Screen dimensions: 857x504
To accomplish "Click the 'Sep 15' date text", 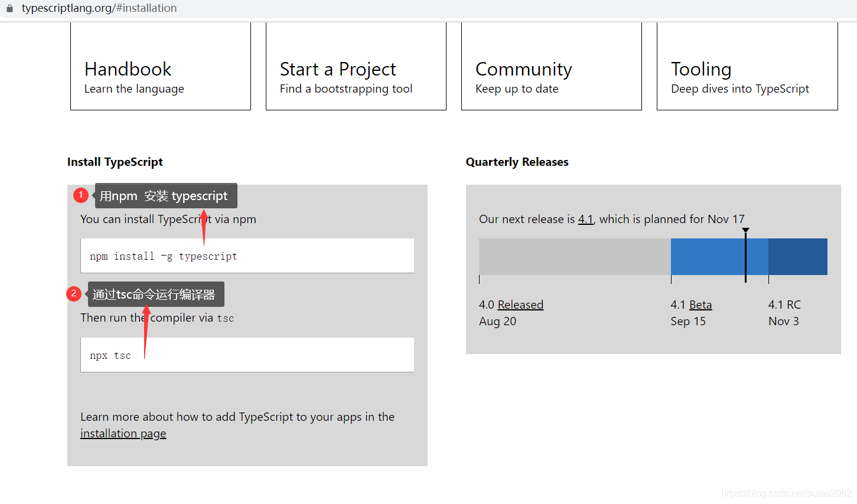I will click(688, 321).
